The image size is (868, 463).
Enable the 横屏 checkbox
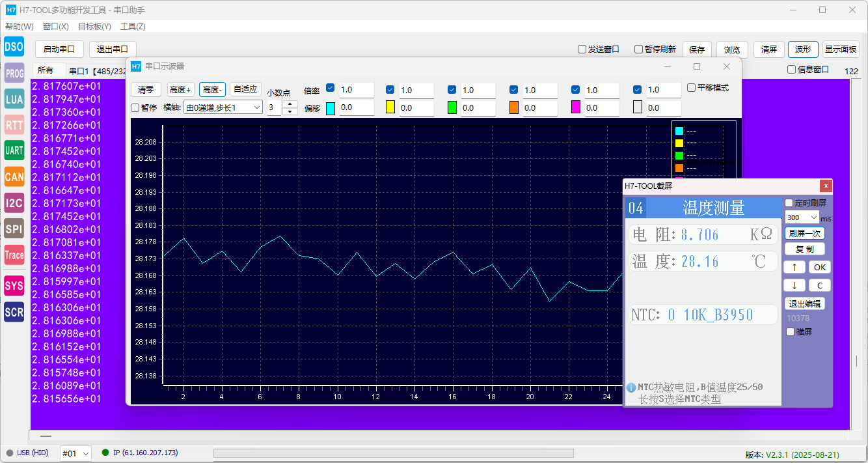coord(791,332)
